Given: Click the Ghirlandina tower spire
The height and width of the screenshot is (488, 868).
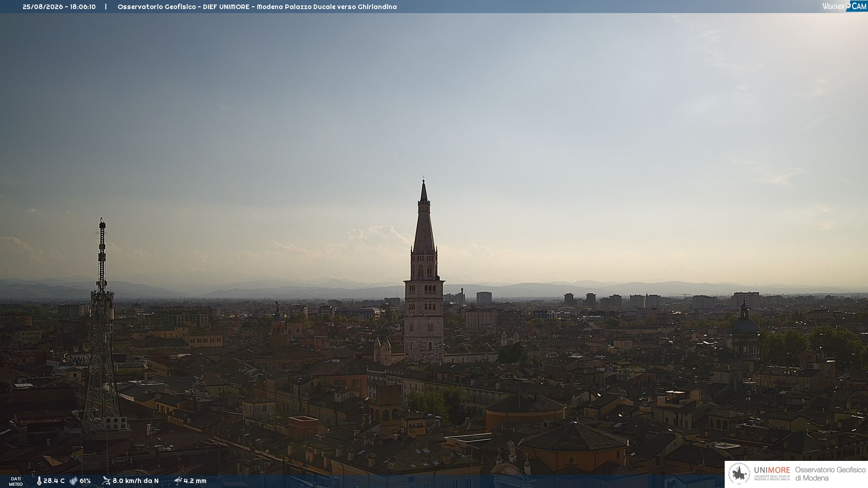Looking at the screenshot, I should click(424, 216).
